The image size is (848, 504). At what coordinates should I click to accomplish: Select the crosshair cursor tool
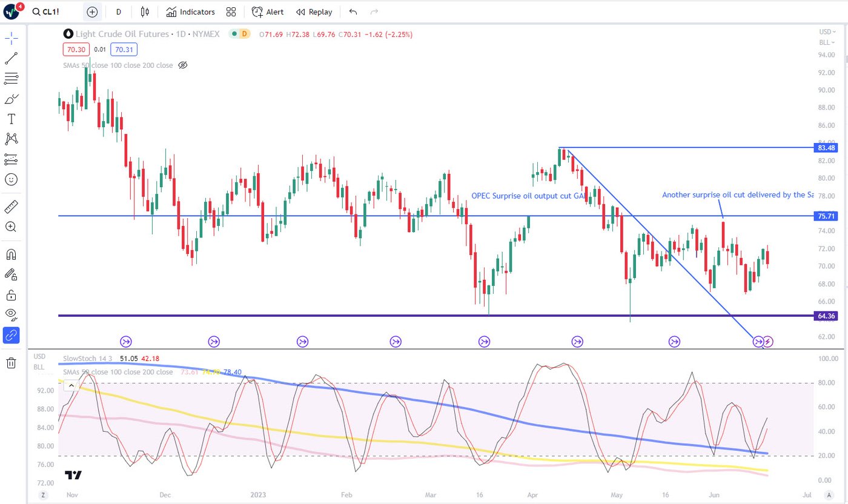pyautogui.click(x=11, y=38)
